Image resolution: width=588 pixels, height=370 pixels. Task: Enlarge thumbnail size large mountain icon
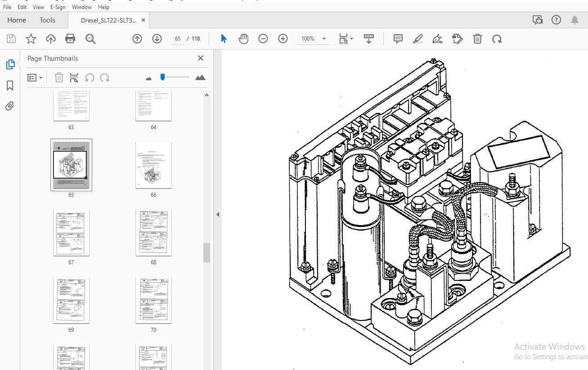(x=201, y=77)
